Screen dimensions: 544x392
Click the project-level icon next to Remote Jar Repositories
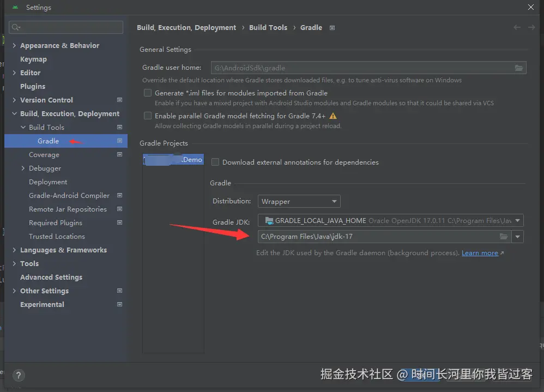120,209
